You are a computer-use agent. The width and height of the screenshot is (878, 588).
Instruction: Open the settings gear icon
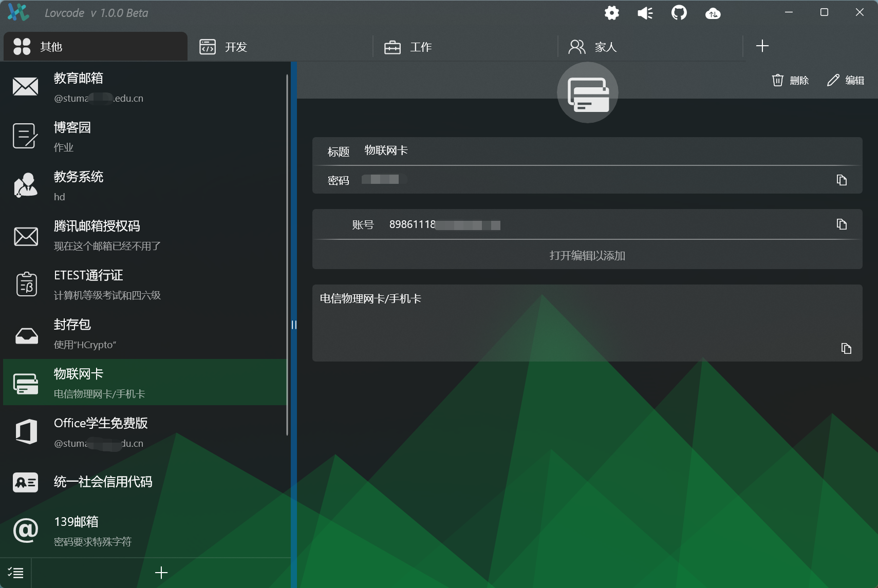(x=611, y=13)
